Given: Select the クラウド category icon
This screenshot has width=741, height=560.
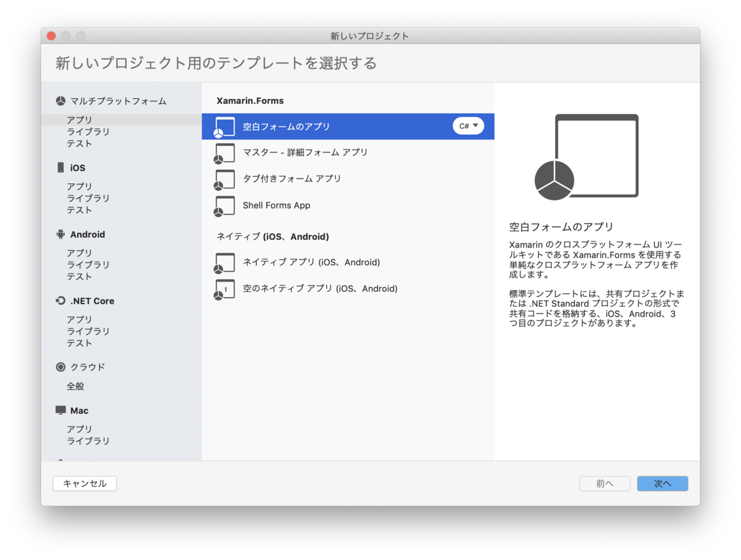Looking at the screenshot, I should pyautogui.click(x=59, y=367).
